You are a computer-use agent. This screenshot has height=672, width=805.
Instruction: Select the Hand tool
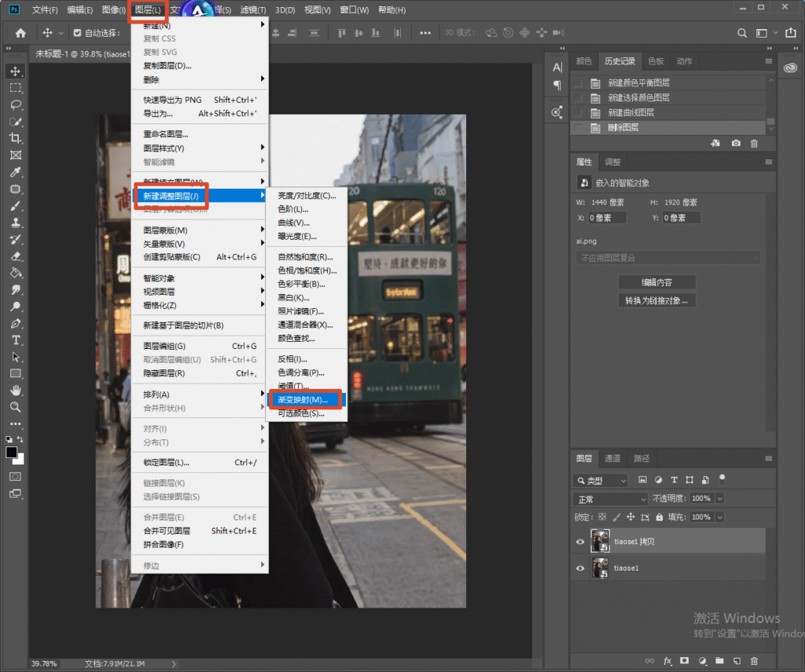16,390
